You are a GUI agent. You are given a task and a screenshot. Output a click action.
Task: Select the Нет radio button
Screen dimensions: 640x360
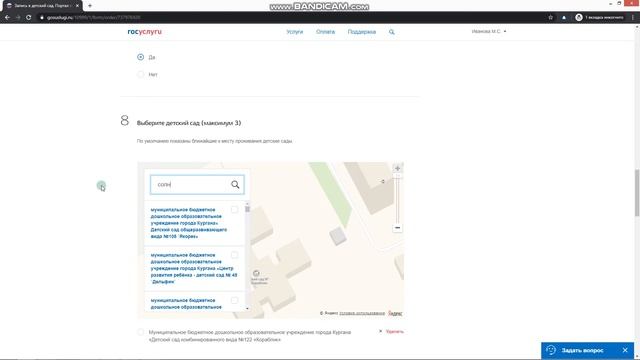140,74
